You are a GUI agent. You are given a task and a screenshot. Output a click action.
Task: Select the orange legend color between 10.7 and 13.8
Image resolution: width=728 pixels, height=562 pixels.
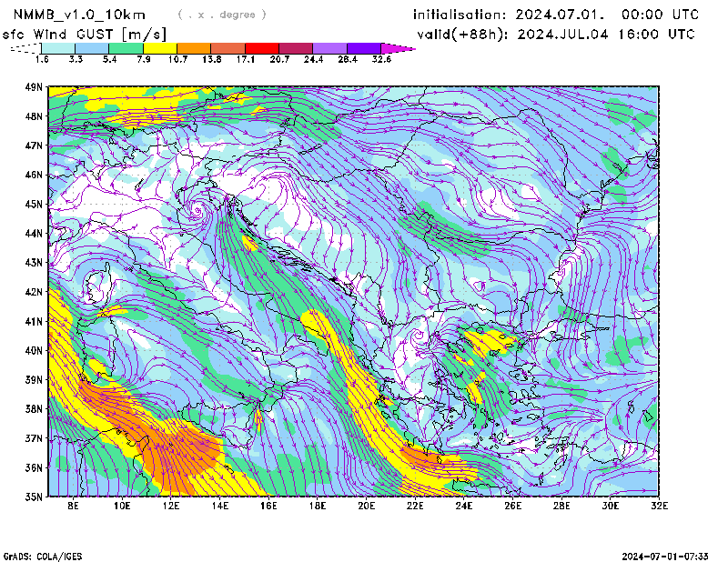tap(194, 47)
